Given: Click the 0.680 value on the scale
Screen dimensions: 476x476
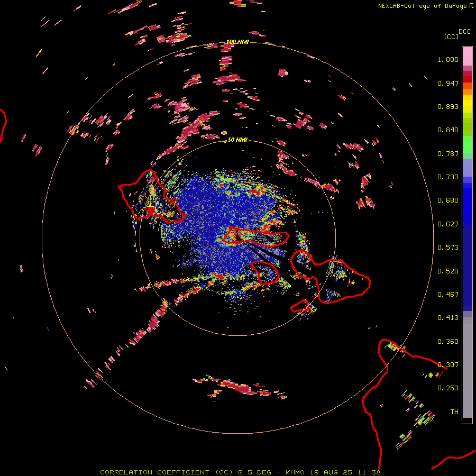Looking at the screenshot, I should click(x=448, y=200).
